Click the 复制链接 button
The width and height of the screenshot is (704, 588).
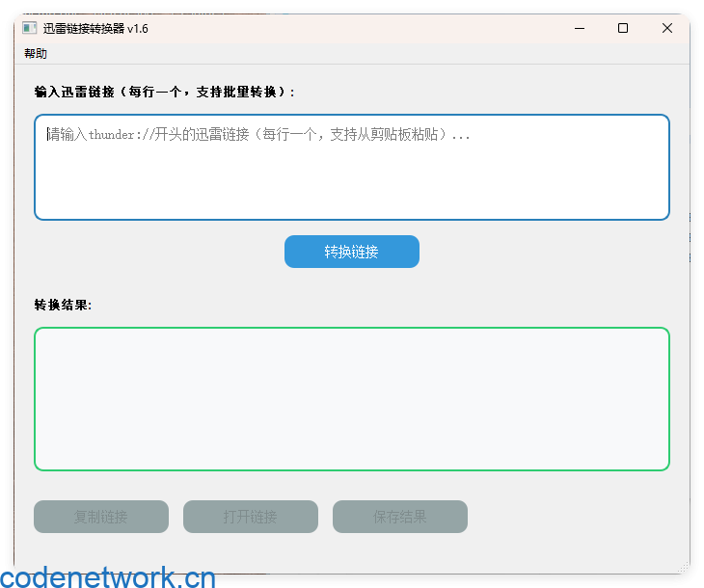(x=101, y=517)
